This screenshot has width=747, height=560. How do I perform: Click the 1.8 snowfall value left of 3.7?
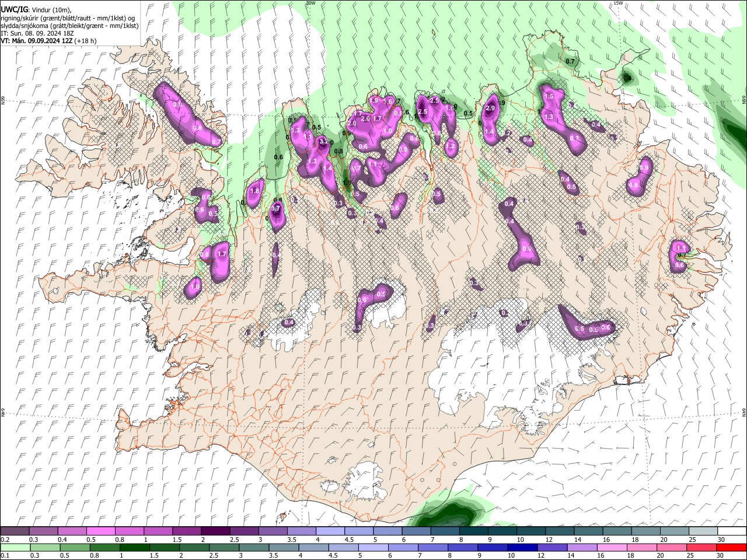click(254, 191)
